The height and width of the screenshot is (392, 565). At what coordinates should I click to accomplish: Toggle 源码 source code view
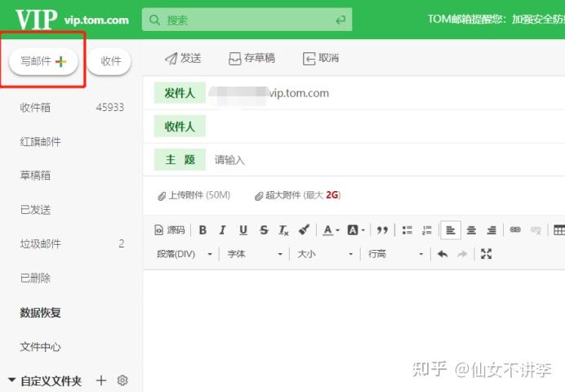point(170,229)
